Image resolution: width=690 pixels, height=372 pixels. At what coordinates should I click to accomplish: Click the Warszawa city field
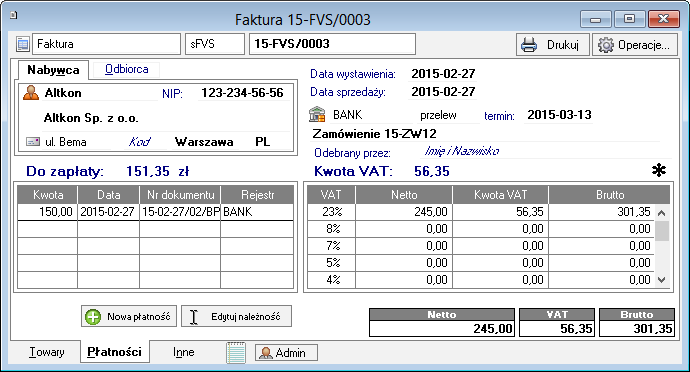[x=204, y=142]
